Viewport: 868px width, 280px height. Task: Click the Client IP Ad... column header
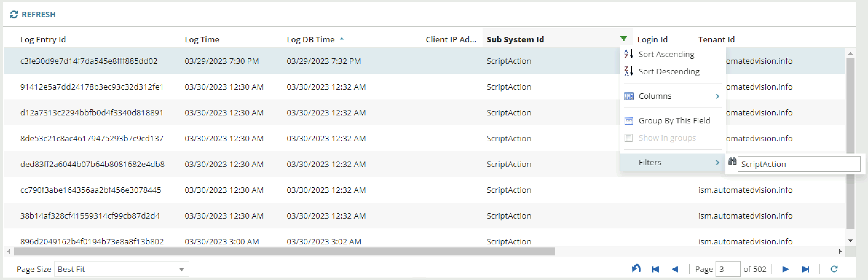[x=451, y=39]
